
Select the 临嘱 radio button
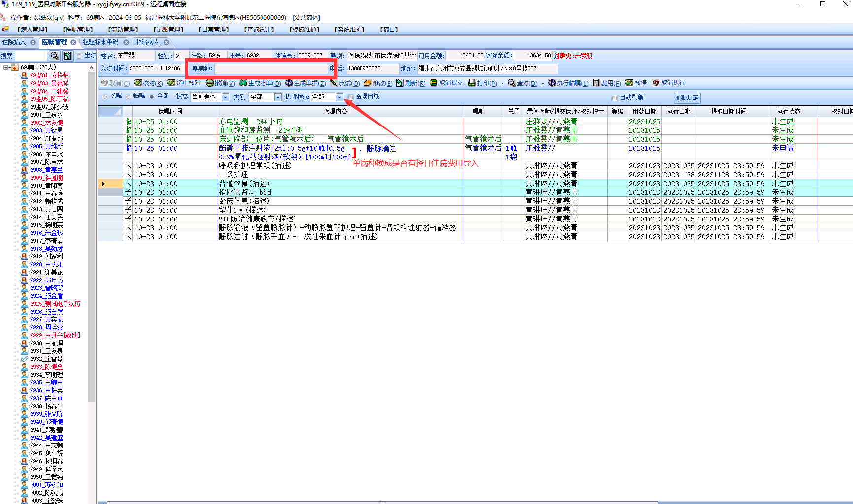click(128, 97)
